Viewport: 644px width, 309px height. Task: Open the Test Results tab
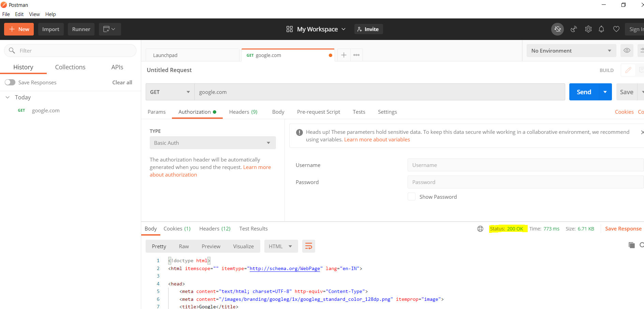tap(253, 229)
